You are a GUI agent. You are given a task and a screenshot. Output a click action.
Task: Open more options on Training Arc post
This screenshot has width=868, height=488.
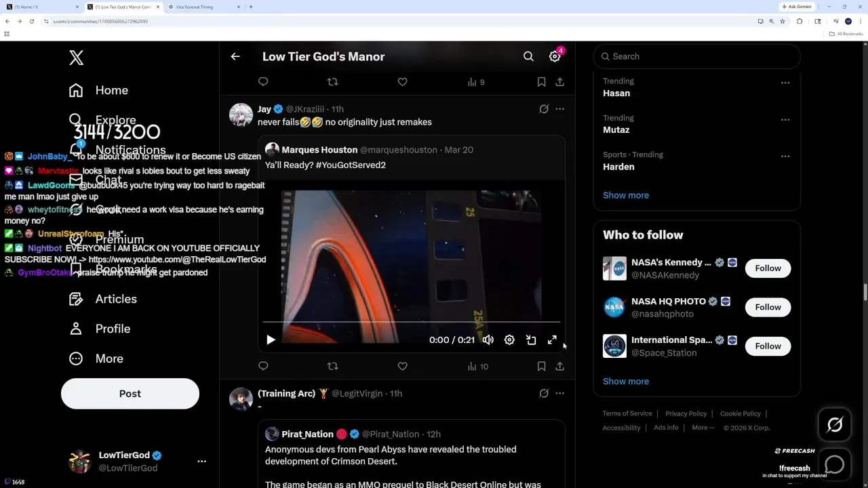pos(559,394)
